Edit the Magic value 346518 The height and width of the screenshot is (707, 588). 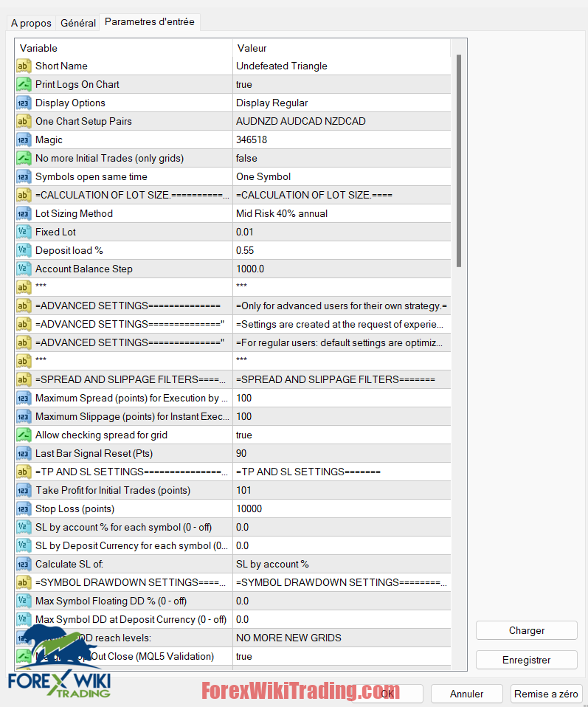coord(342,139)
